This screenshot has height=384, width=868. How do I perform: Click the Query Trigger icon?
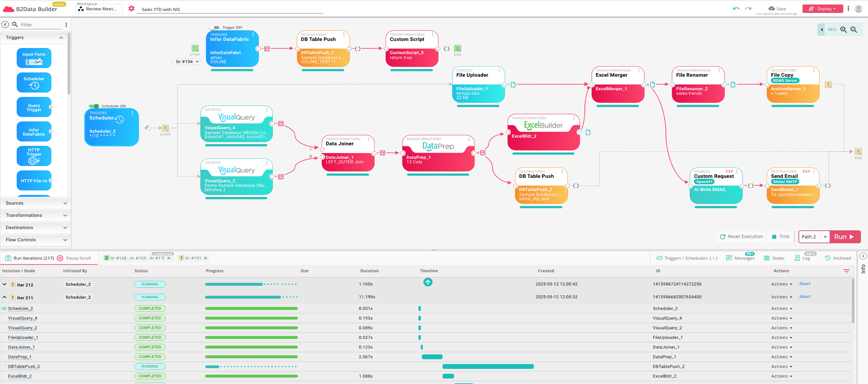(x=34, y=107)
